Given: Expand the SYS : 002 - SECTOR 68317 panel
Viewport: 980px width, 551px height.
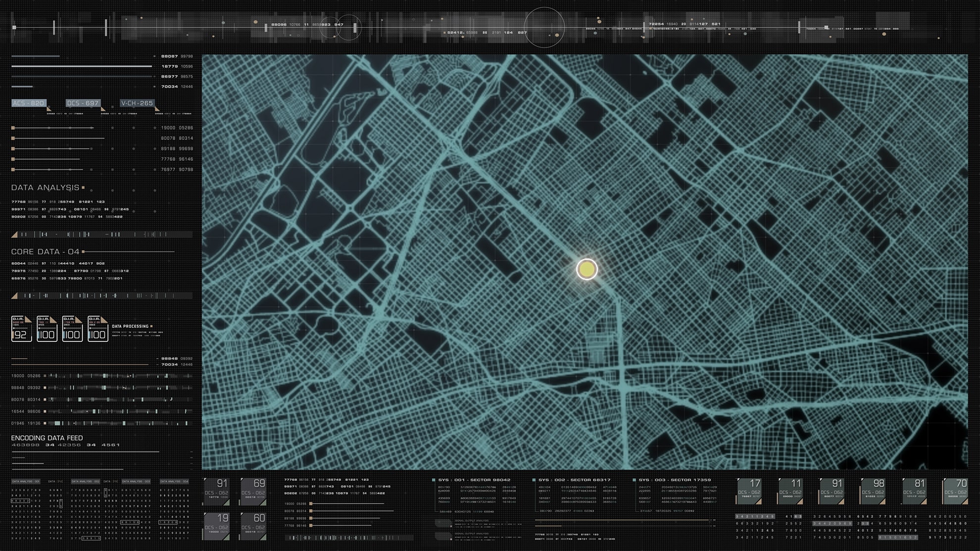Looking at the screenshot, I should (x=574, y=480).
